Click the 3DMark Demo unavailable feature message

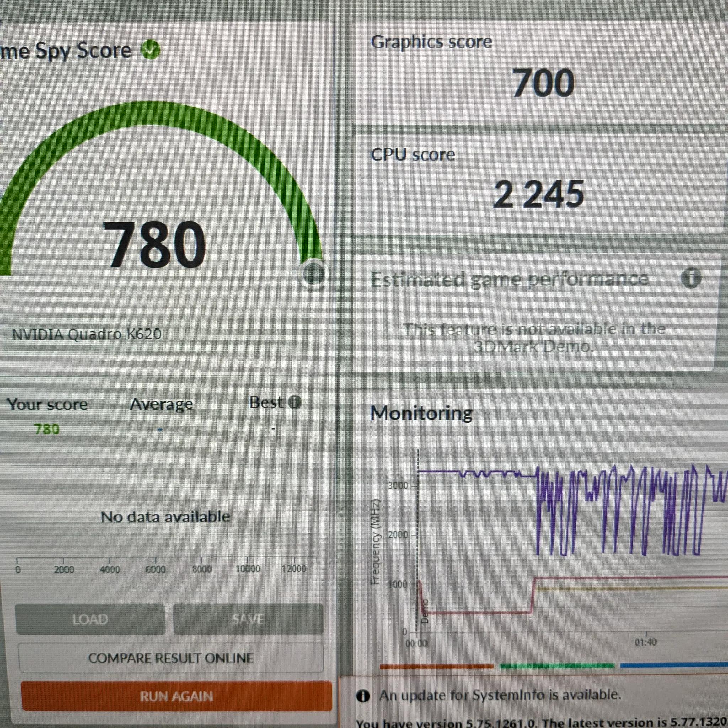[x=534, y=338]
